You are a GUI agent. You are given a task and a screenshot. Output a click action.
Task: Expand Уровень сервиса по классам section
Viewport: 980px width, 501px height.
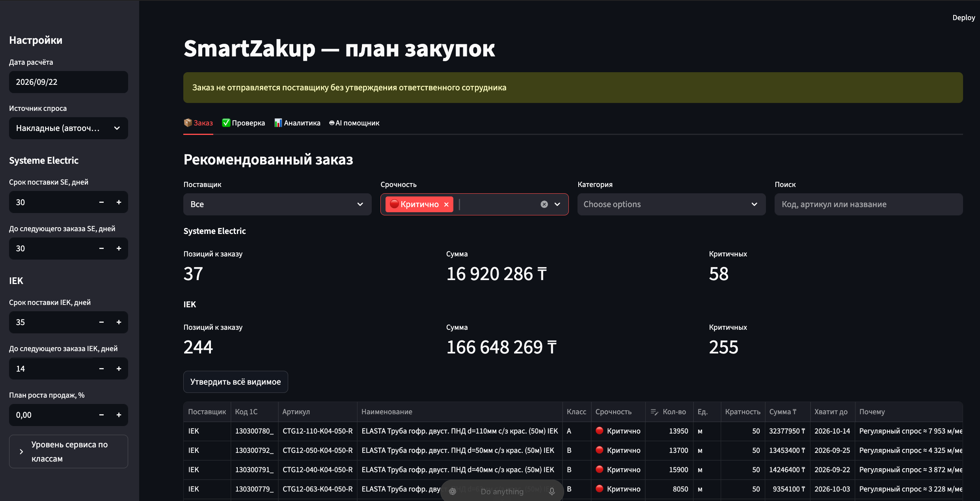click(x=68, y=451)
